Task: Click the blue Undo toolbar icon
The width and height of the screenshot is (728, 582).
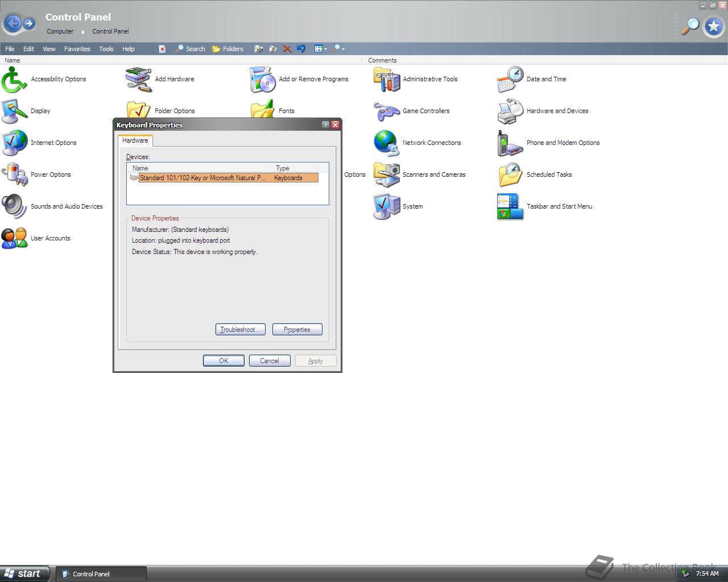Action: (301, 49)
